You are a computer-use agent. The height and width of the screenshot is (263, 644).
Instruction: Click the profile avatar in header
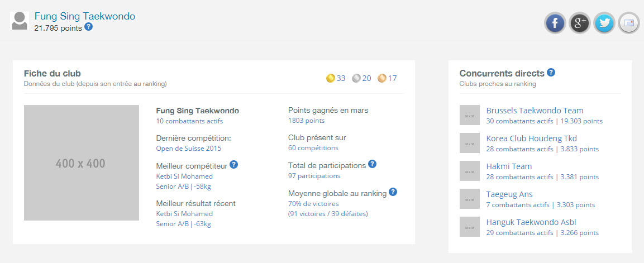pyautogui.click(x=20, y=21)
